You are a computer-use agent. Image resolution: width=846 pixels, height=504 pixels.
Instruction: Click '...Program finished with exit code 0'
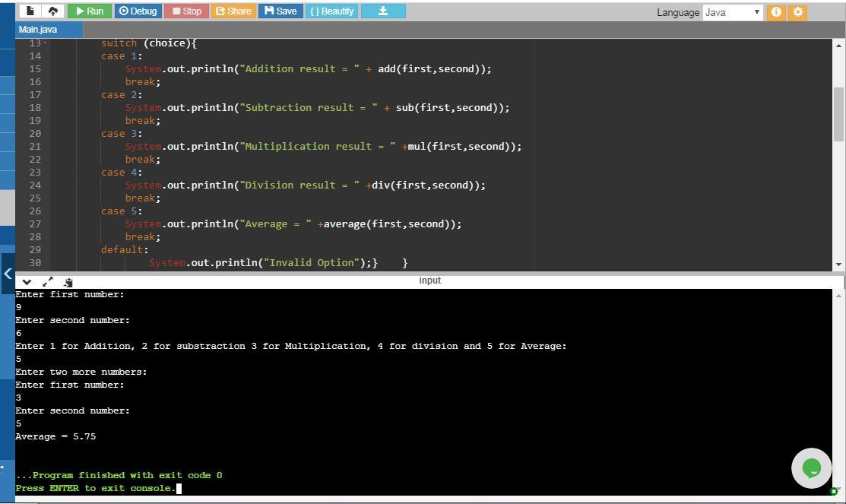pos(119,475)
